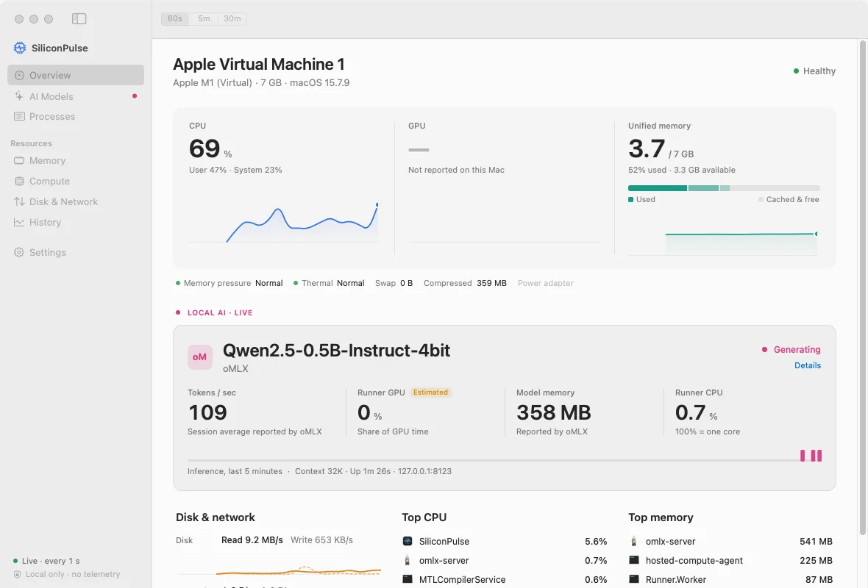Click the vertical scrollbar on the right

[863, 287]
